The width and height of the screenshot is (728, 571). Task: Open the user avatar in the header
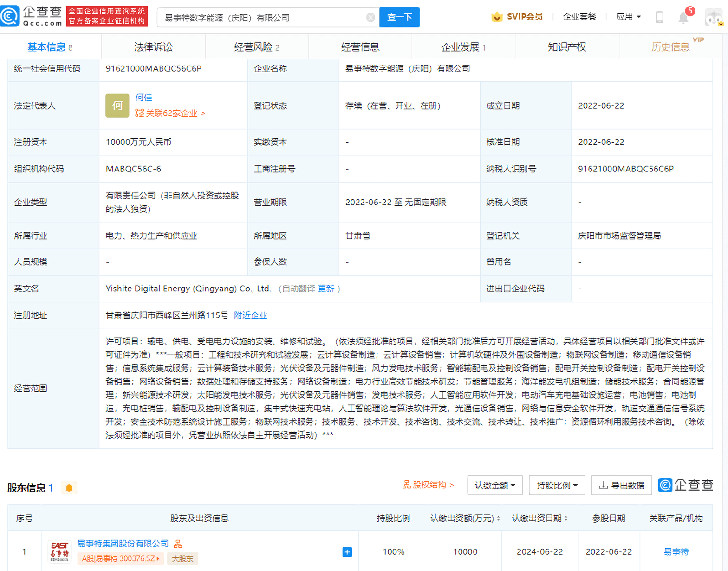(x=714, y=17)
